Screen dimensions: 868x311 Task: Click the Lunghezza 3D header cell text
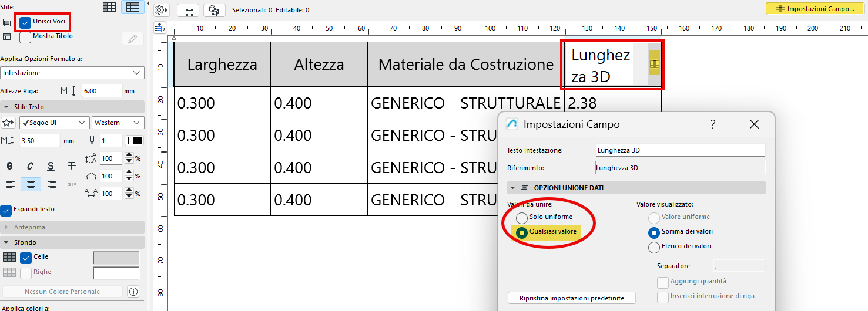point(601,66)
